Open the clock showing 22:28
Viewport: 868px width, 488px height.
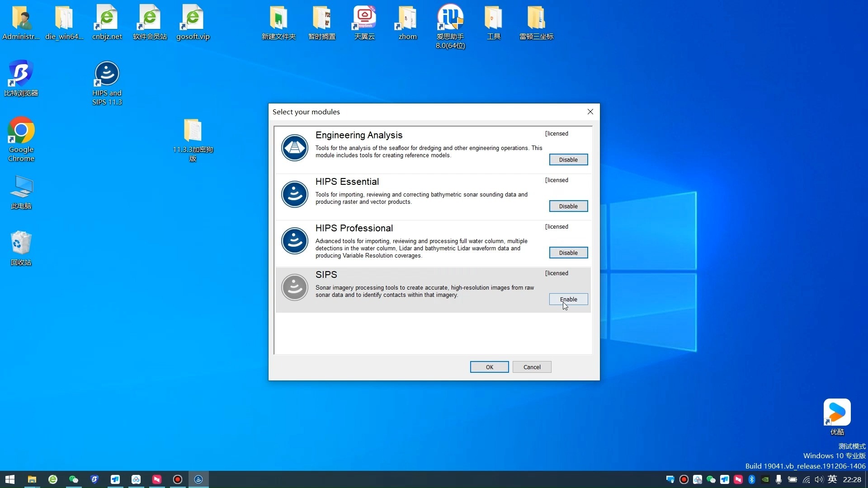click(x=852, y=479)
